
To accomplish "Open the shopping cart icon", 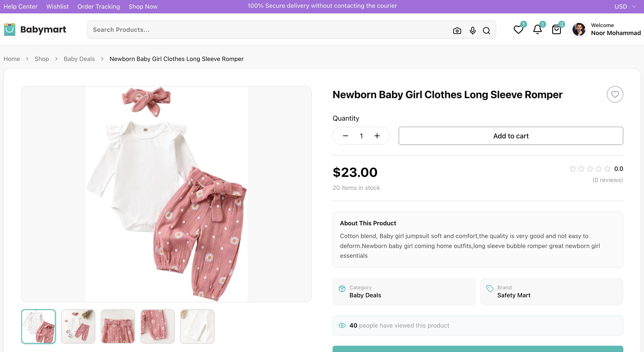I will [x=557, y=30].
